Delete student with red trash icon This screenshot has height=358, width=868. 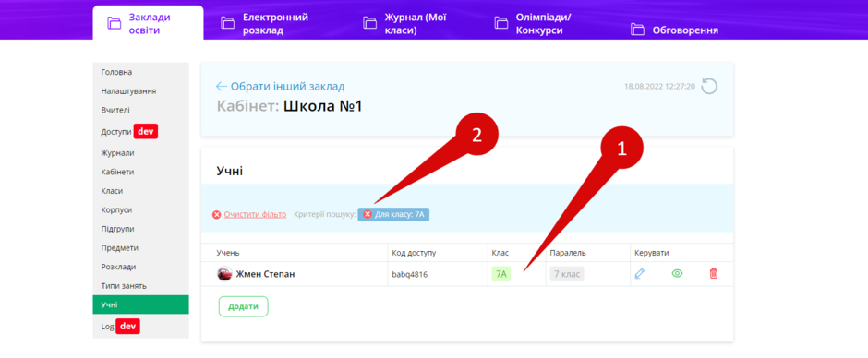[714, 273]
